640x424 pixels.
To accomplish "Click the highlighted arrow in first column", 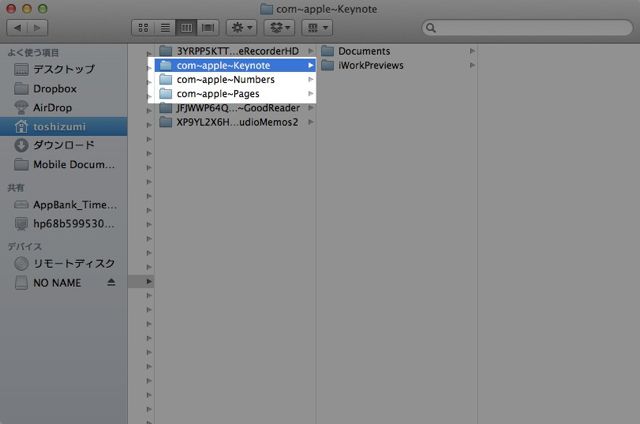I will point(149,281).
